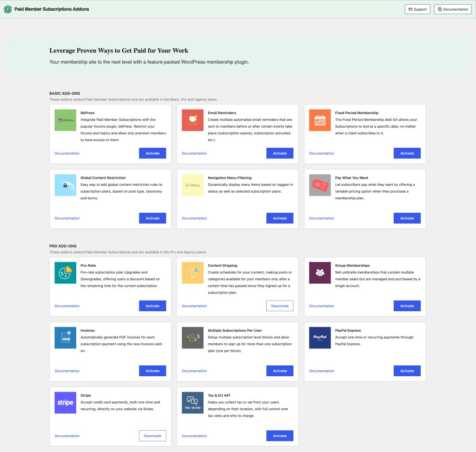Screen dimensions: 476x452
Task: Click the Email Reminders envelope icon
Action: [192, 120]
